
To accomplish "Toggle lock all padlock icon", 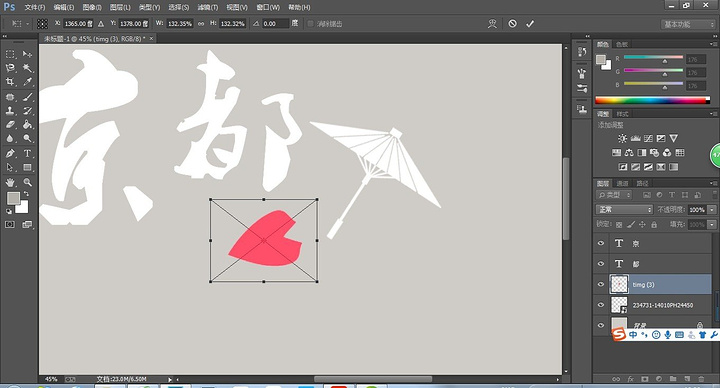I will 654,225.
